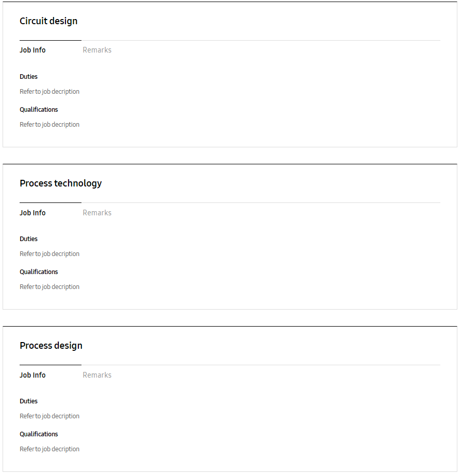Click the Process design qualifications description text

pos(49,449)
